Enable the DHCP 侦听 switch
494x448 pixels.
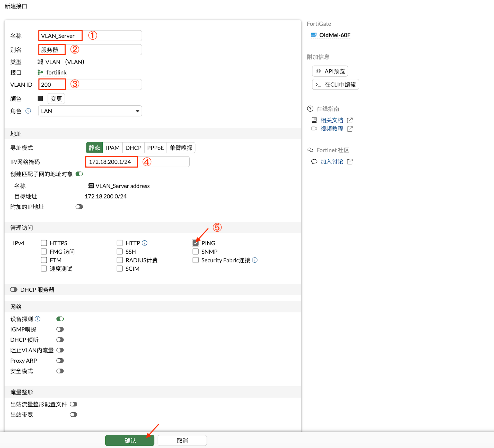coord(60,340)
